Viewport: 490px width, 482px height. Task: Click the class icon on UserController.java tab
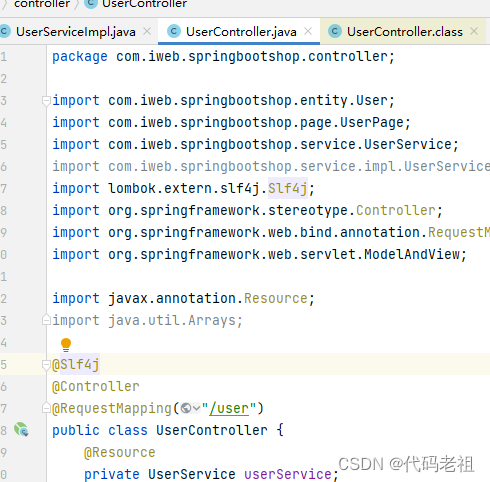[x=173, y=32]
